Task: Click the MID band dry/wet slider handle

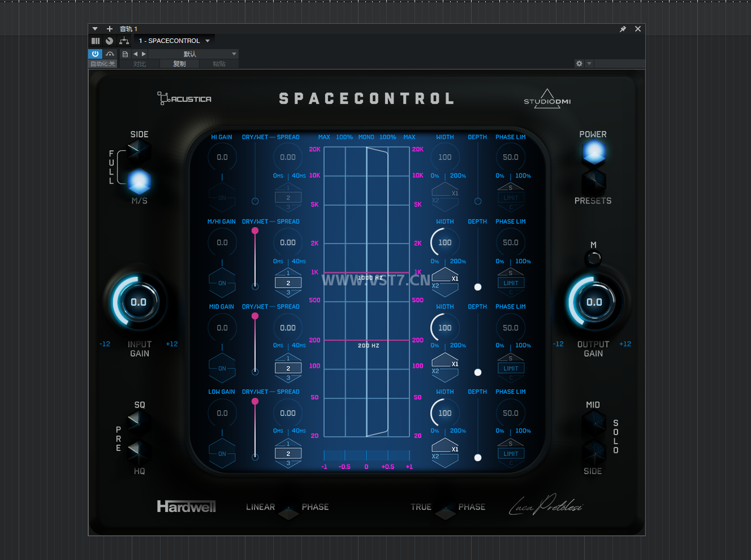Action: pyautogui.click(x=255, y=316)
